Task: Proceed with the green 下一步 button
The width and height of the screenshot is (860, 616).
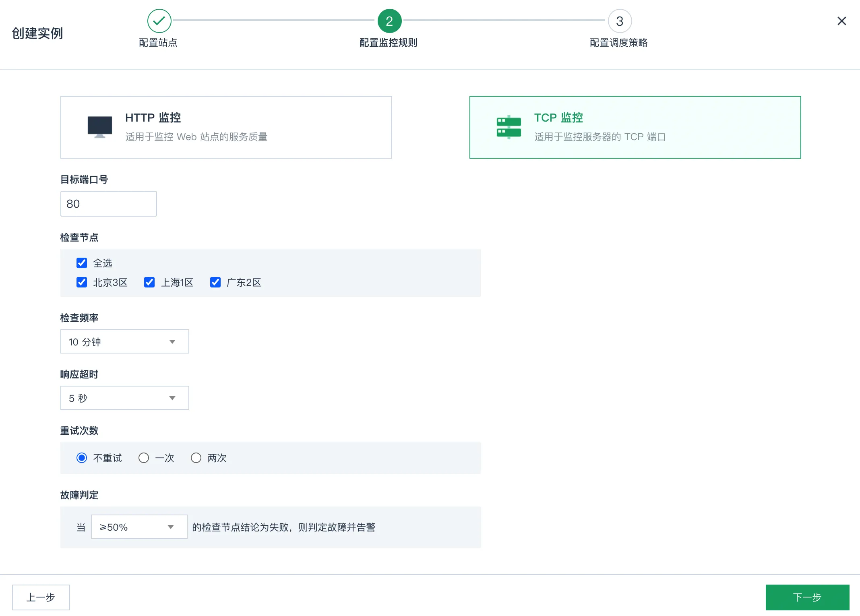Action: click(x=808, y=597)
